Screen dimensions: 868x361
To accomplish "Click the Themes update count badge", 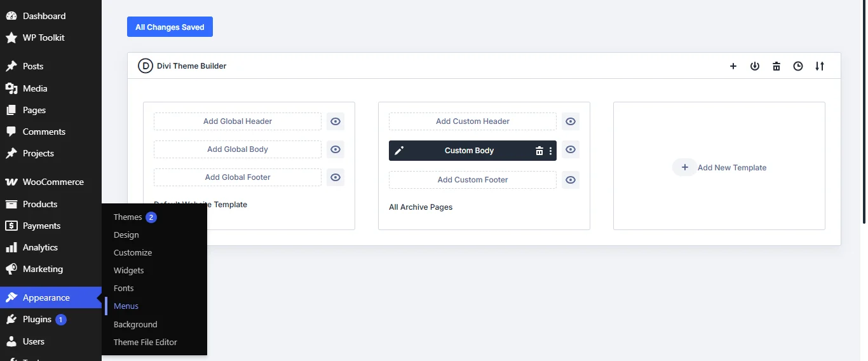I will [151, 217].
